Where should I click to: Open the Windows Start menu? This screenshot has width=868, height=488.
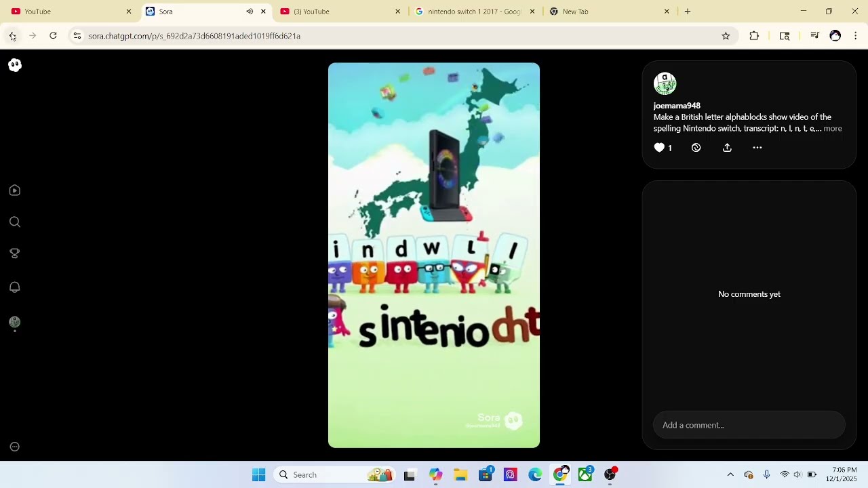[259, 475]
